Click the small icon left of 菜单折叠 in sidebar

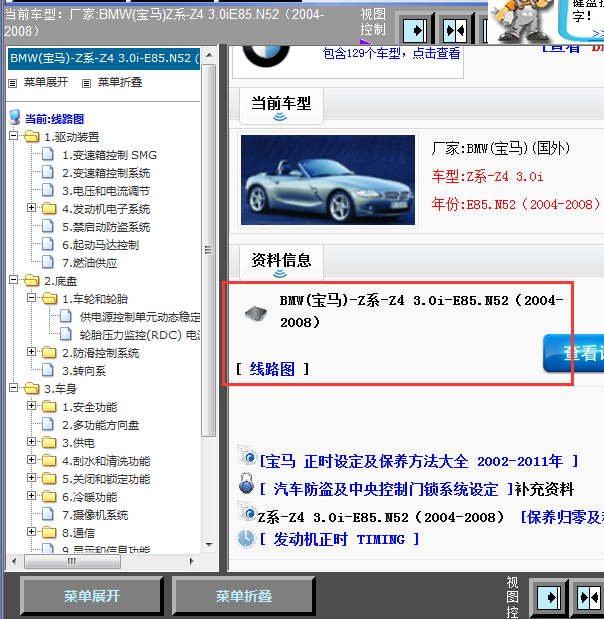[x=86, y=83]
